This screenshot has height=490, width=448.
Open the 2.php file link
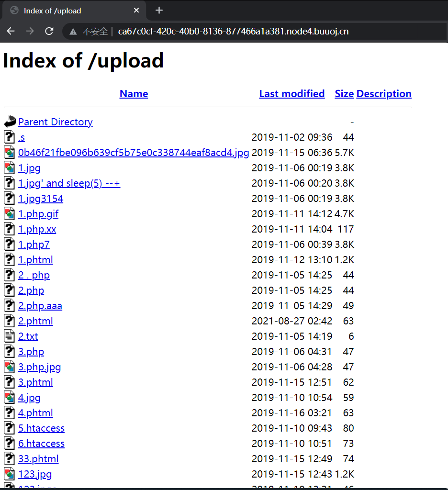click(31, 290)
